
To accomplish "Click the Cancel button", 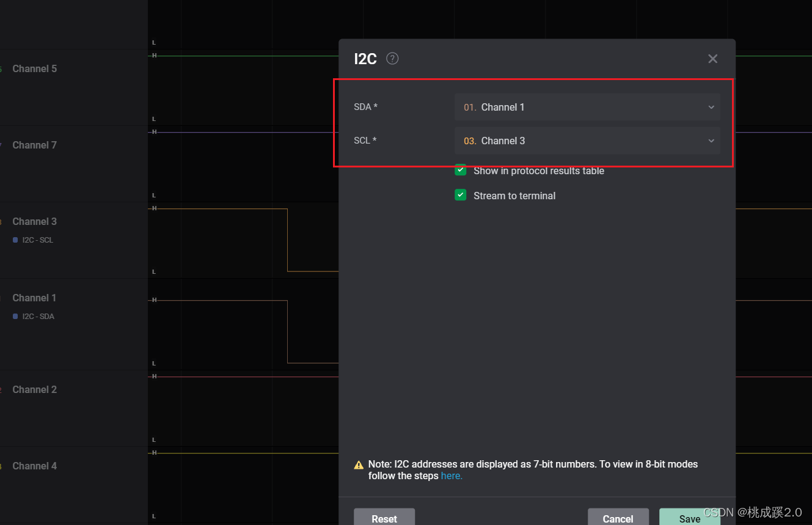I will (618, 517).
